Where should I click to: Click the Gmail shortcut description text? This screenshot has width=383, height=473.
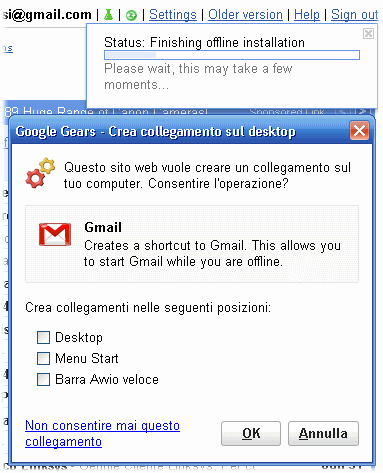(x=212, y=253)
